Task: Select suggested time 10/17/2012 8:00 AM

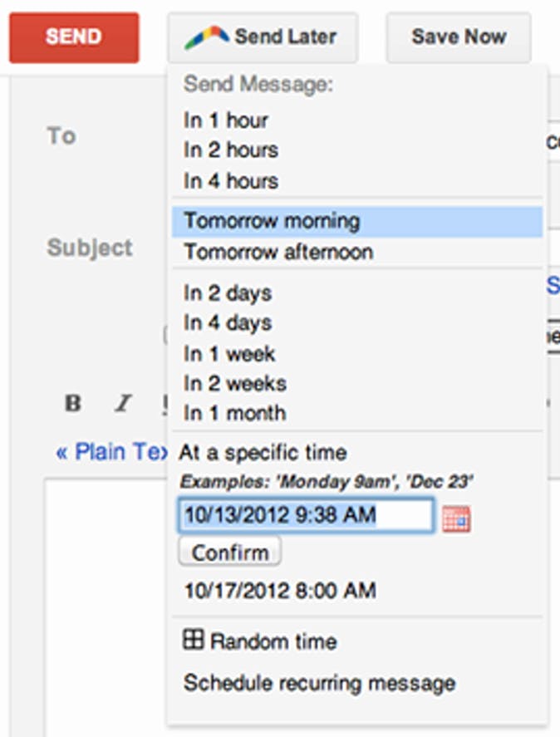Action: (x=280, y=591)
